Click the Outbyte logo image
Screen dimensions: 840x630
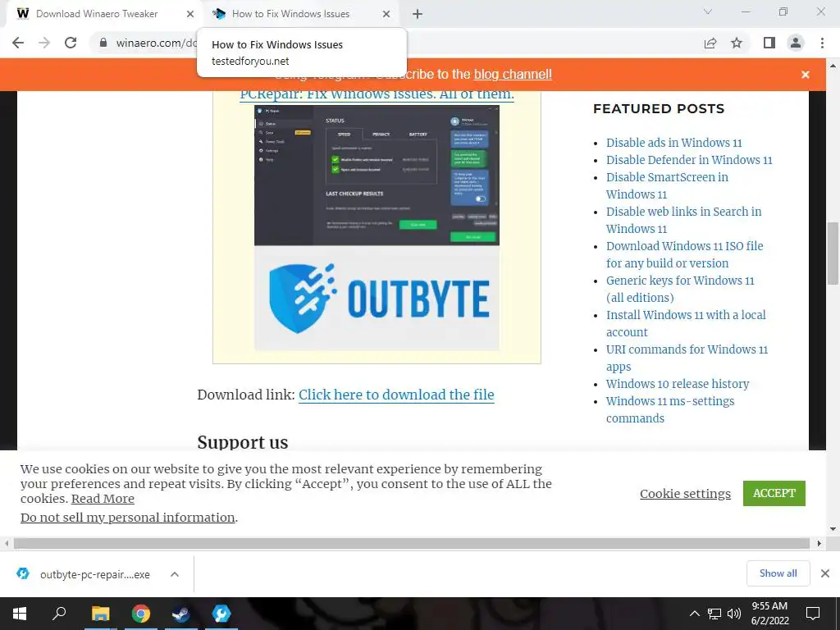[x=377, y=298]
